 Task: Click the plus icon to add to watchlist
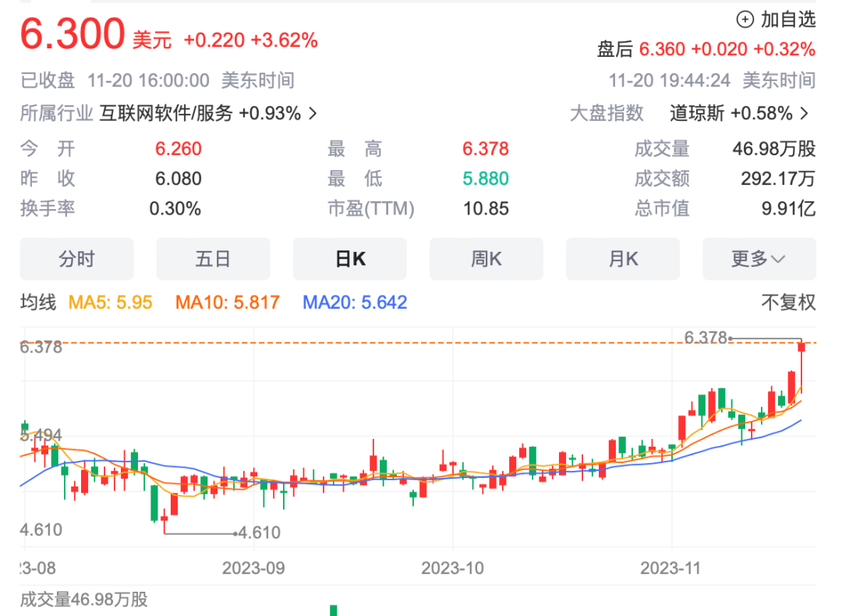click(745, 19)
